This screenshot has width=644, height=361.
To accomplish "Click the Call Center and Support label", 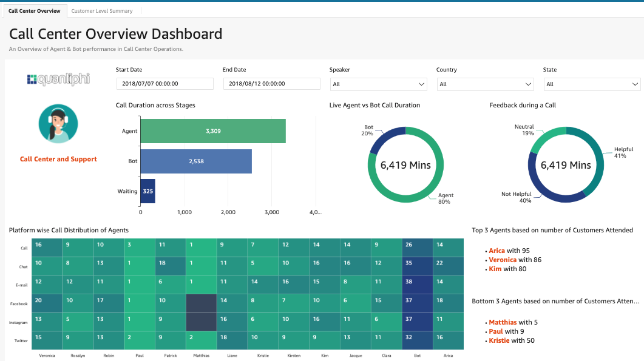I will 58,159.
